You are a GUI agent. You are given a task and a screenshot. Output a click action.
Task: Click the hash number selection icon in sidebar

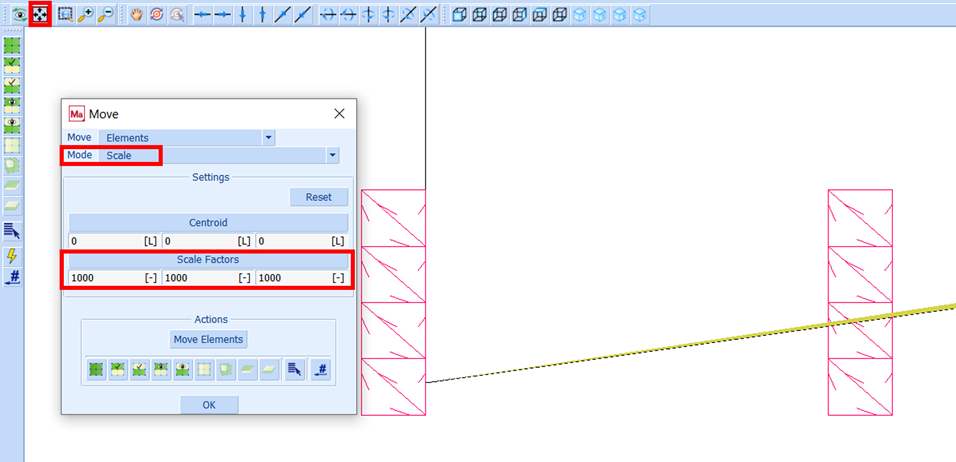click(12, 277)
